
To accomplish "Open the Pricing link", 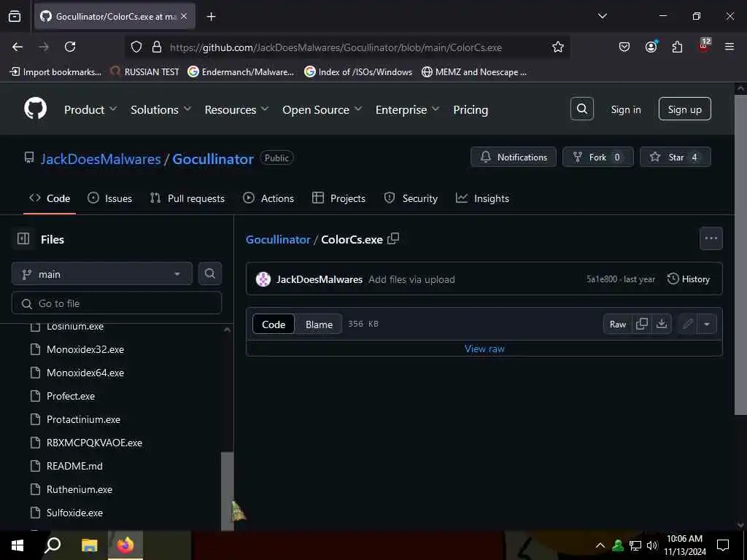I will click(x=471, y=109).
